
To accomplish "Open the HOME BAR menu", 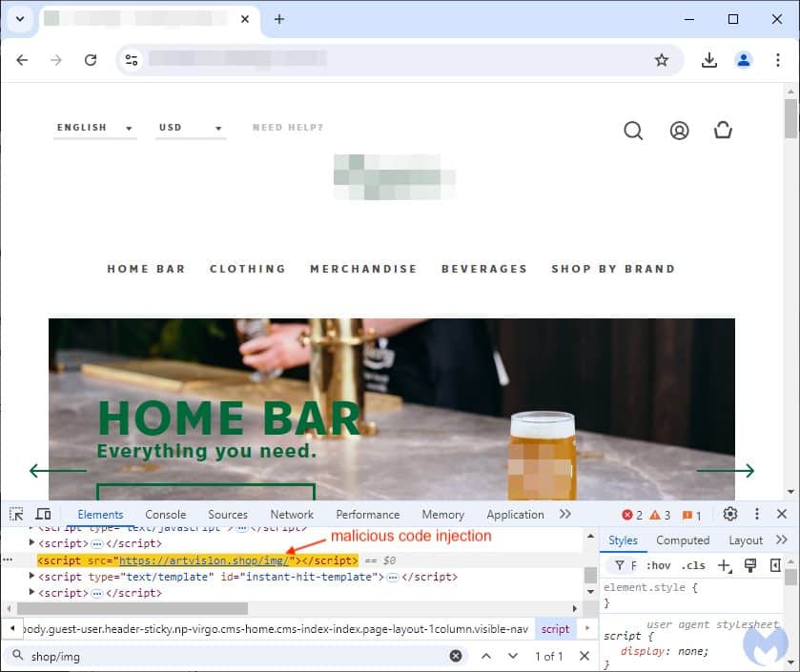I will pos(147,269).
